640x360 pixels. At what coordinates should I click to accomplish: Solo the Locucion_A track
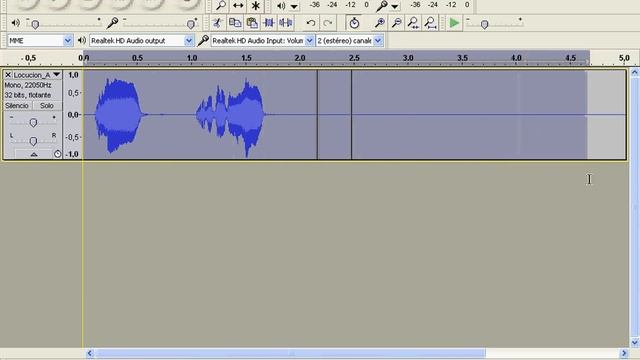(47, 106)
